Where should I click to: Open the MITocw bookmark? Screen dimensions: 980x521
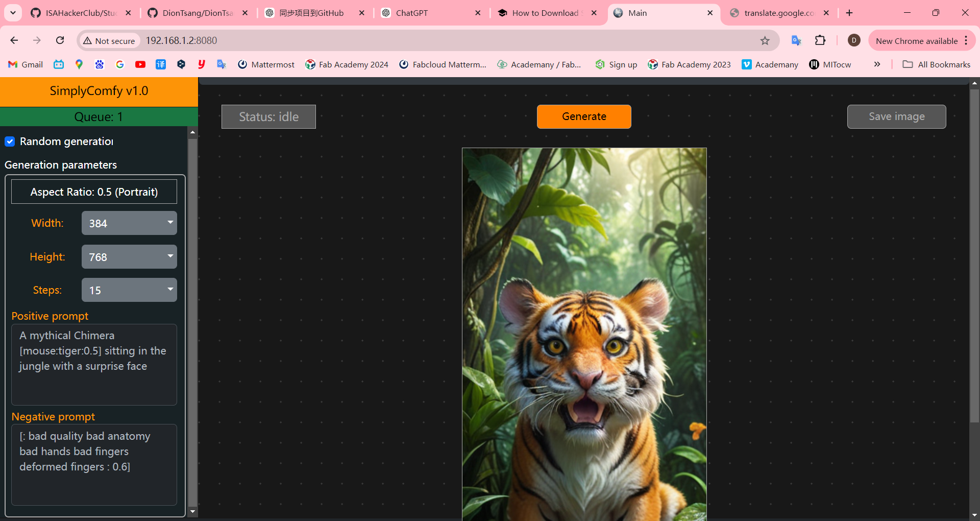830,64
